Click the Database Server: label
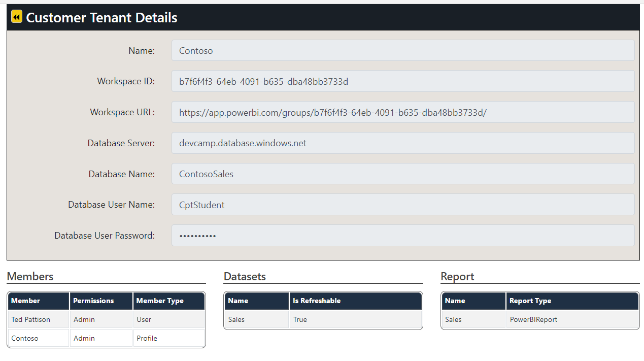644x361 pixels. 121,143
